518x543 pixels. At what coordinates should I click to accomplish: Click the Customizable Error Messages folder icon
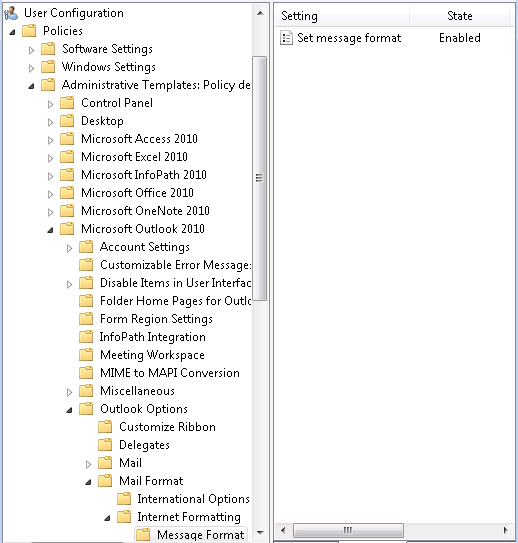coord(86,265)
